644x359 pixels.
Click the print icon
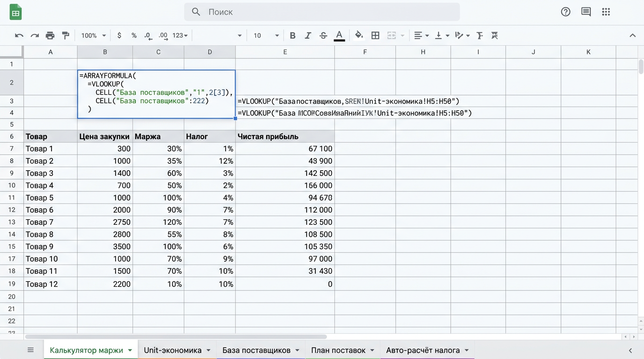tap(50, 36)
